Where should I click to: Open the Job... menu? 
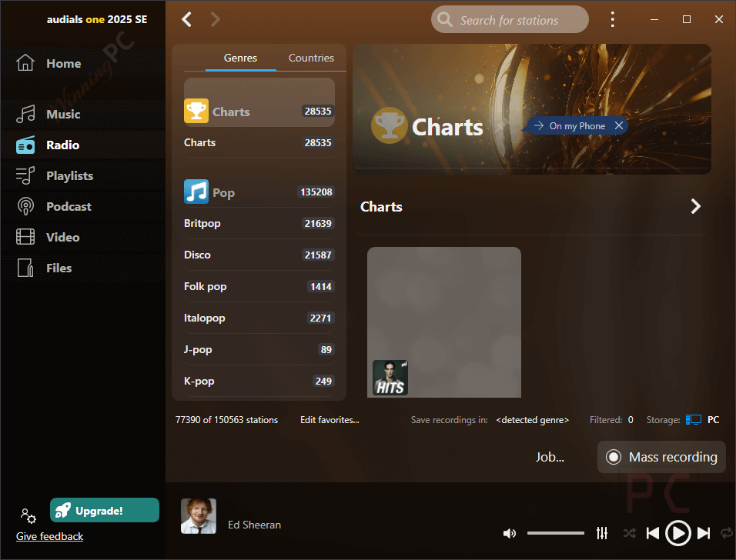[x=550, y=457]
